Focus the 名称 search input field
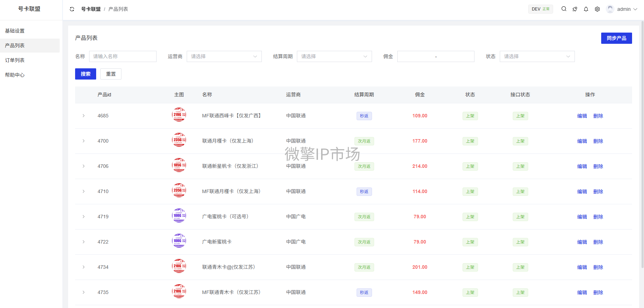 click(x=123, y=56)
